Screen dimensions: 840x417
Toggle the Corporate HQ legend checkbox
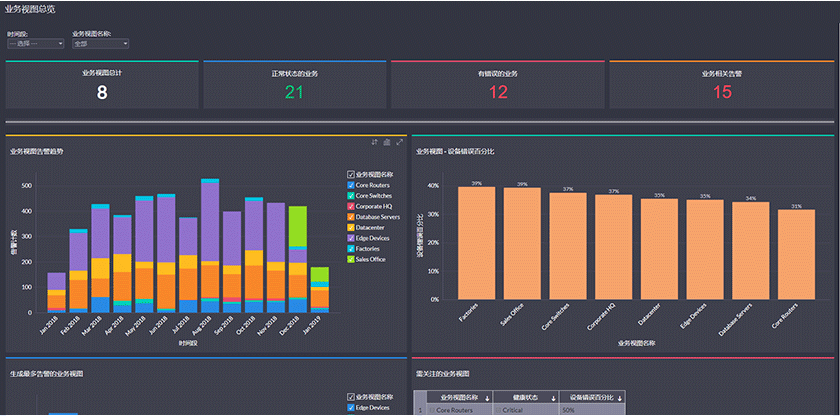(351, 206)
